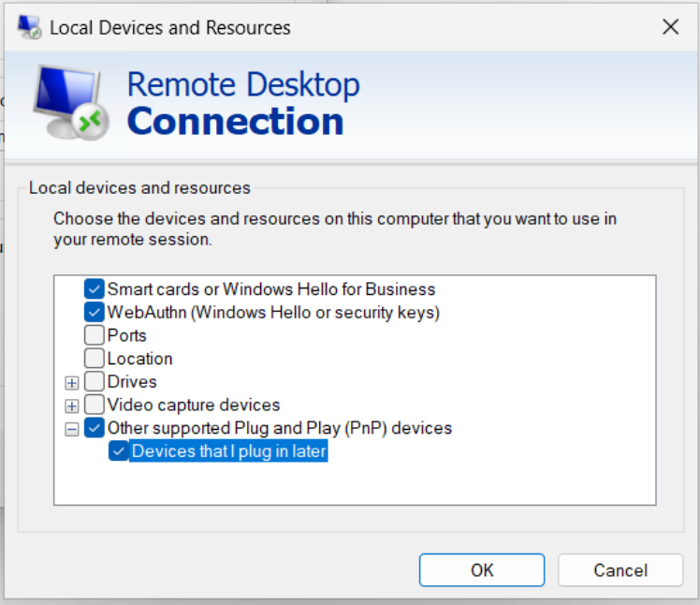This screenshot has width=700, height=605.
Task: Check the Drives checkbox
Action: coord(95,382)
